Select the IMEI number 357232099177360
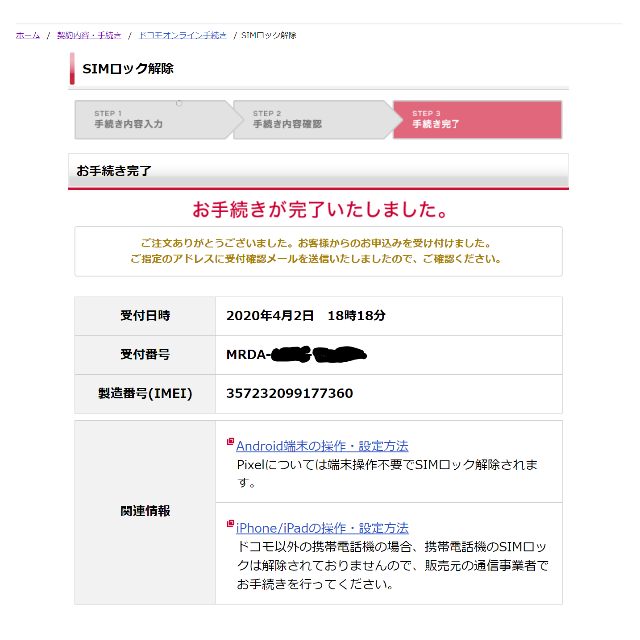 click(x=289, y=393)
